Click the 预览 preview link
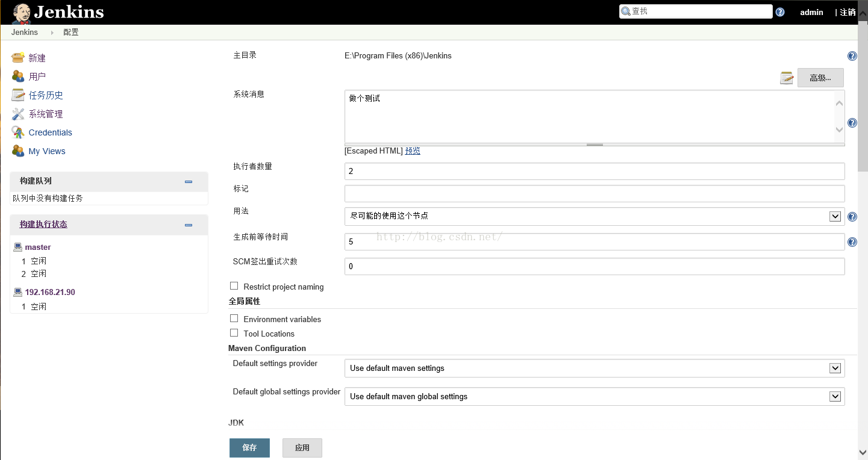 pos(413,151)
